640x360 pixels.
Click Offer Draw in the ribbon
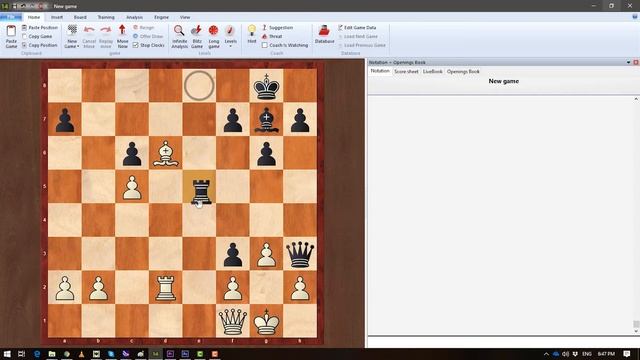click(x=148, y=36)
